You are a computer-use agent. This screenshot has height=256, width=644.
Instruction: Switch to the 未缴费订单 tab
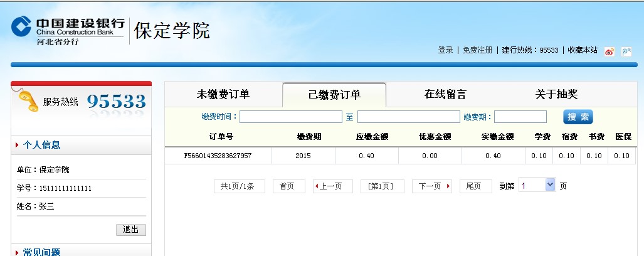(x=223, y=94)
